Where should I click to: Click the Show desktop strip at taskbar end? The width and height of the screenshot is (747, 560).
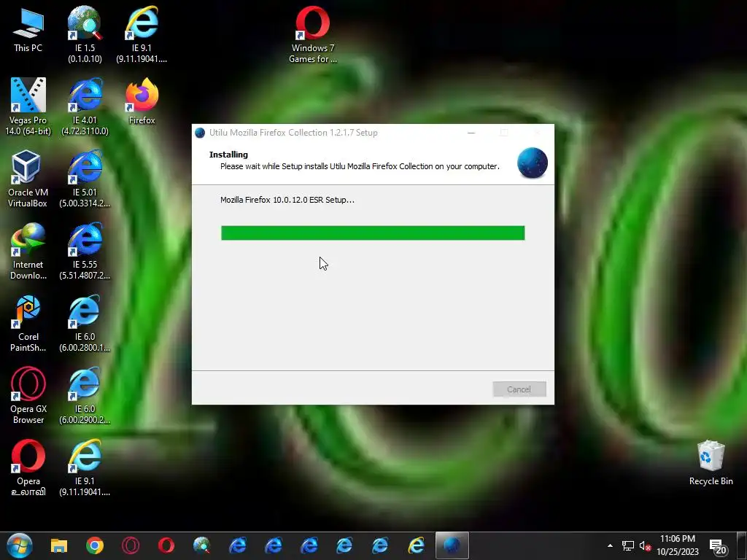pos(742,545)
